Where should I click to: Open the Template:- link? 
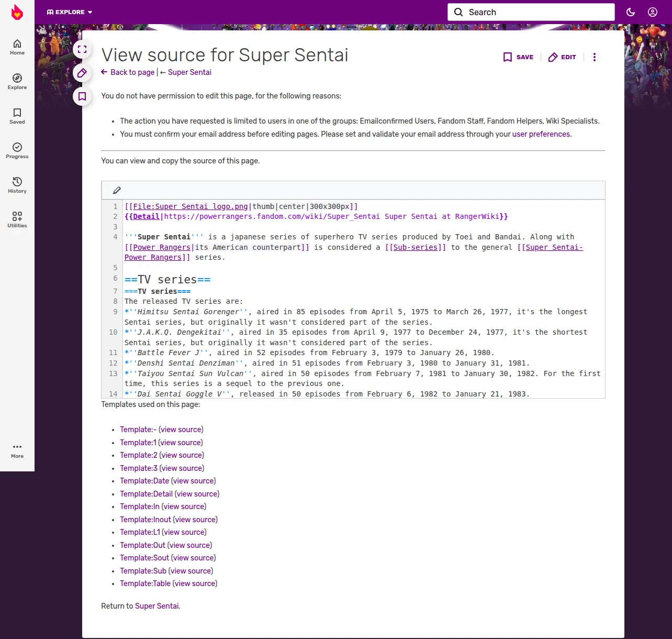[x=138, y=429]
